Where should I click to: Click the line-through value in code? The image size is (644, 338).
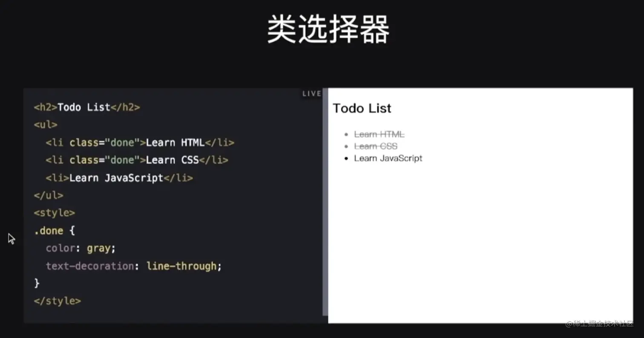tap(183, 266)
